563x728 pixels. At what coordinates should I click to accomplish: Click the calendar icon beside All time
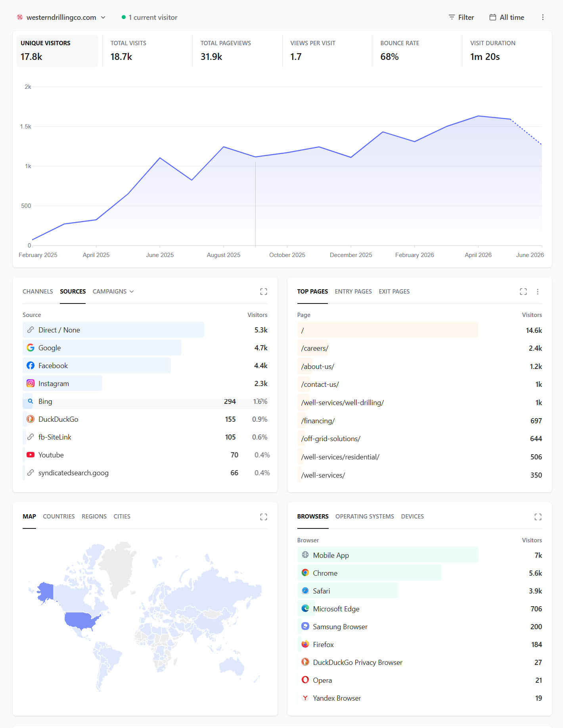(493, 17)
